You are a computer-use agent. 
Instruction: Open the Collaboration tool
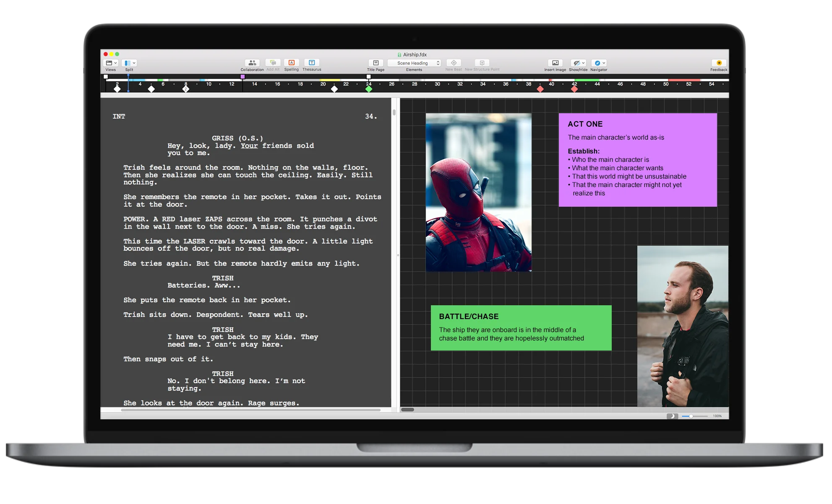pyautogui.click(x=252, y=63)
